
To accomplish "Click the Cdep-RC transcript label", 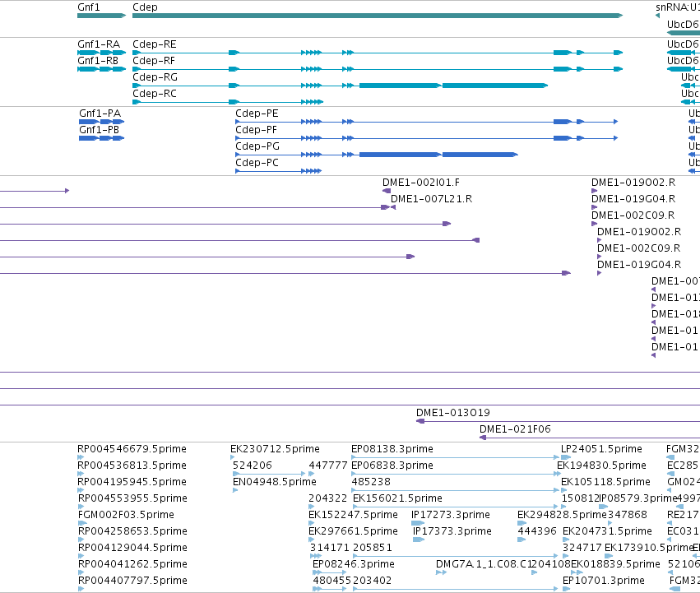I will 155,94.
